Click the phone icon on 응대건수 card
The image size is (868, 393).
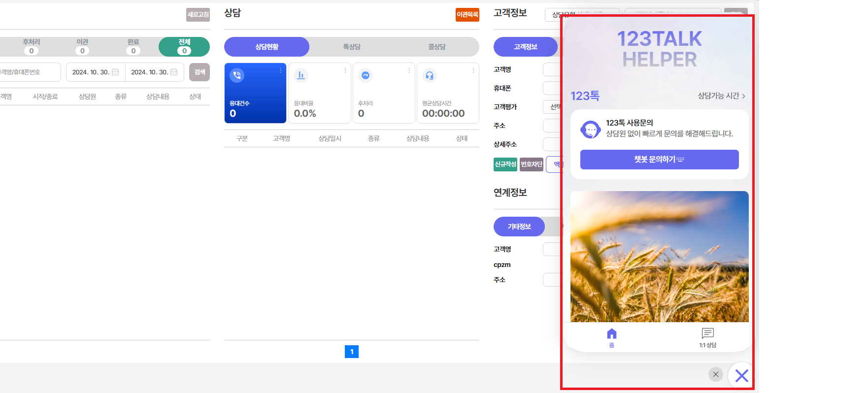237,75
